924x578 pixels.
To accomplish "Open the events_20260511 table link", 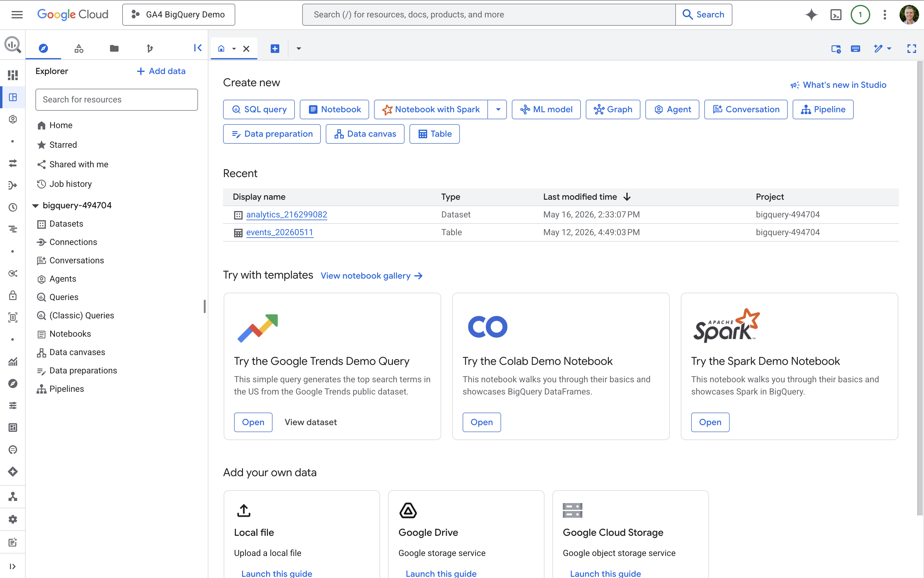I will [x=280, y=232].
